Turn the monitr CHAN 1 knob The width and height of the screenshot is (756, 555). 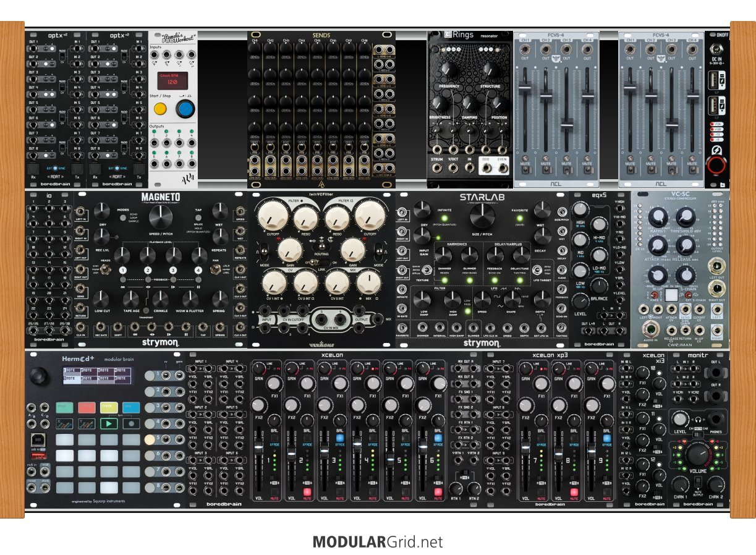click(680, 485)
